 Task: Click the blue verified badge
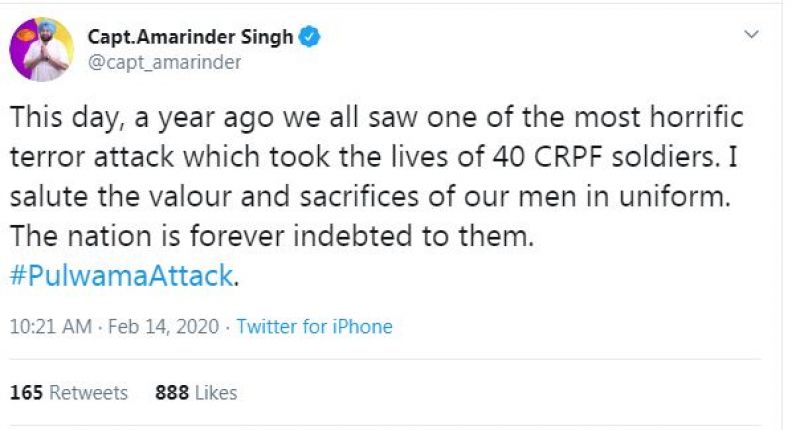click(x=312, y=38)
